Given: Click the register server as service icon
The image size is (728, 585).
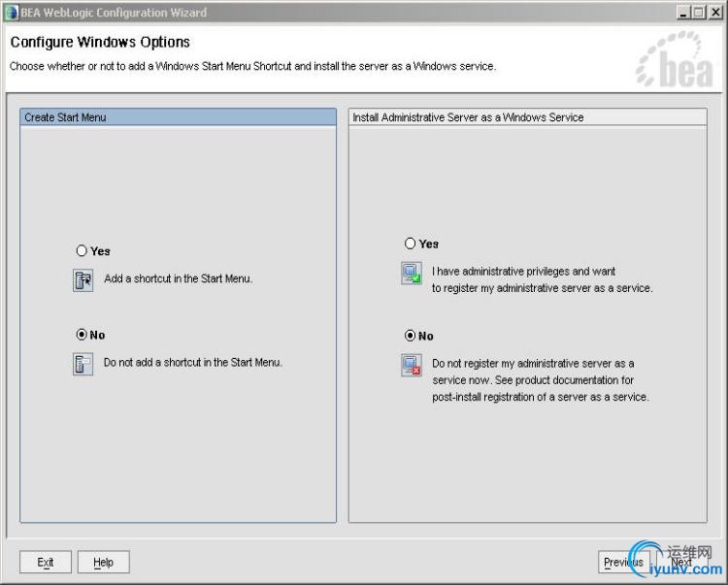Looking at the screenshot, I should [412, 274].
